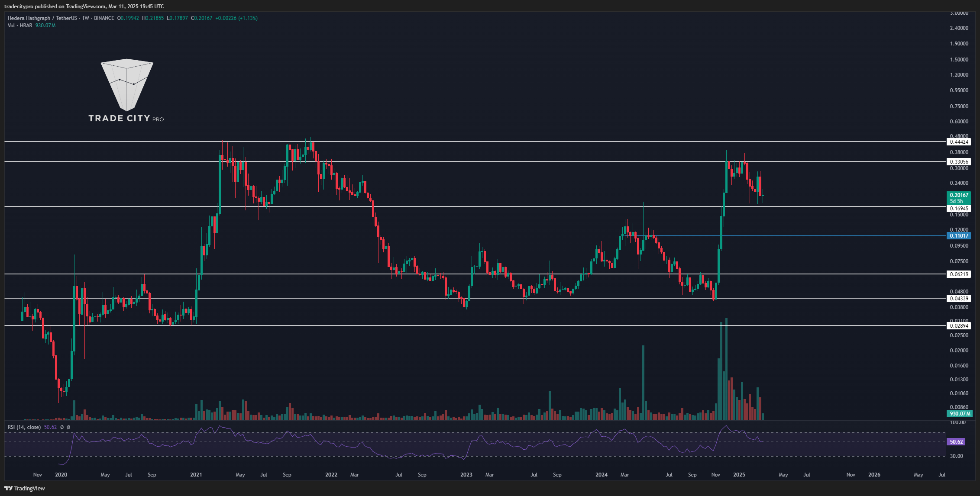The width and height of the screenshot is (980, 496).
Task: Click the TradingView logo at bottom left
Action: click(x=25, y=488)
